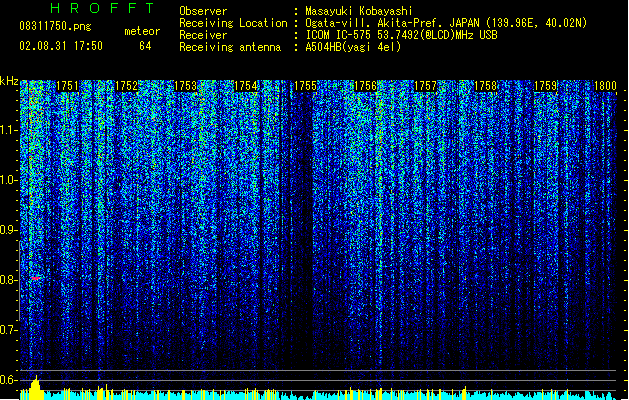Viewport: 629px width, 400px height.
Task: Click the 1755 time marker
Action: pos(306,86)
